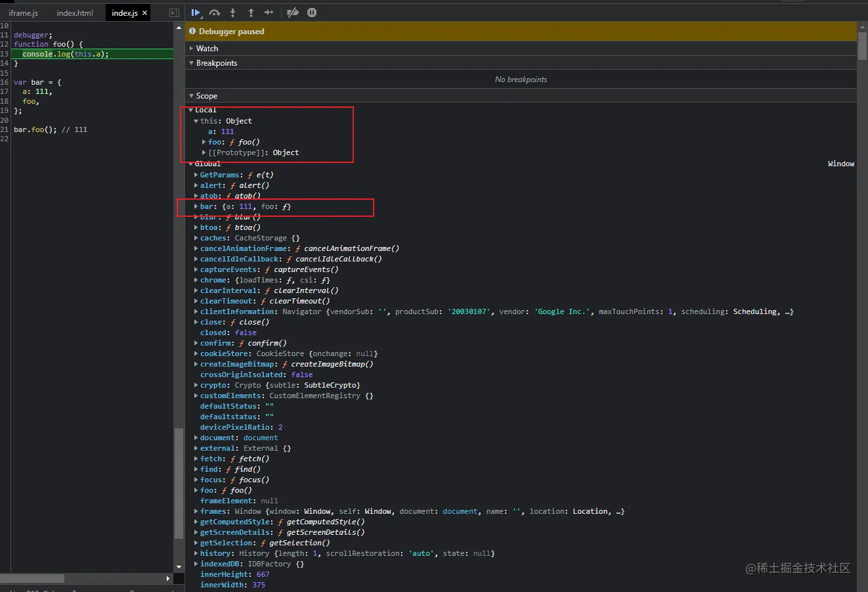Screen dimensions: 868x592
Task: Toggle pause on exceptions
Action: (x=312, y=12)
